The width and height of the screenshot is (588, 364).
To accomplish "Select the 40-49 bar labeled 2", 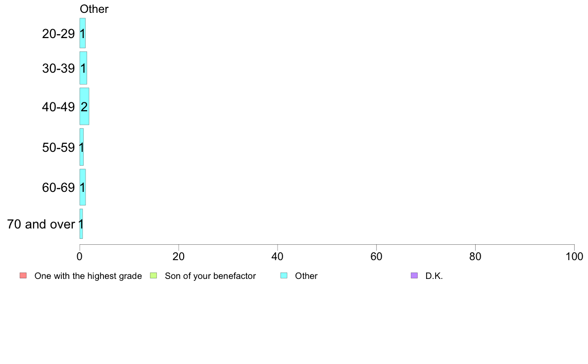I will [84, 106].
